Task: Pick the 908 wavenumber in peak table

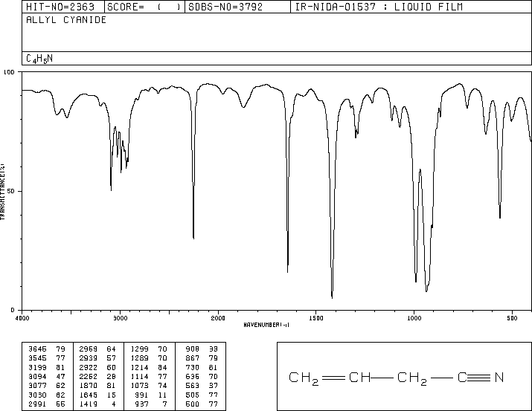Action: [193, 349]
